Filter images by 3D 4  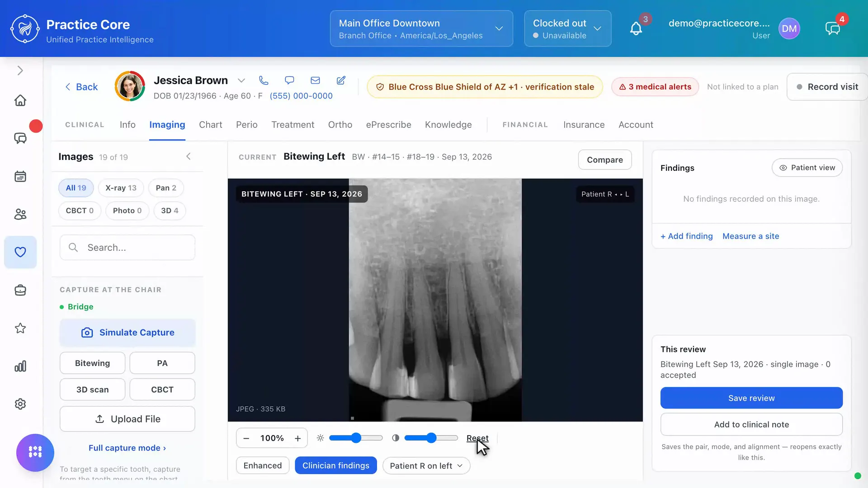tap(170, 211)
